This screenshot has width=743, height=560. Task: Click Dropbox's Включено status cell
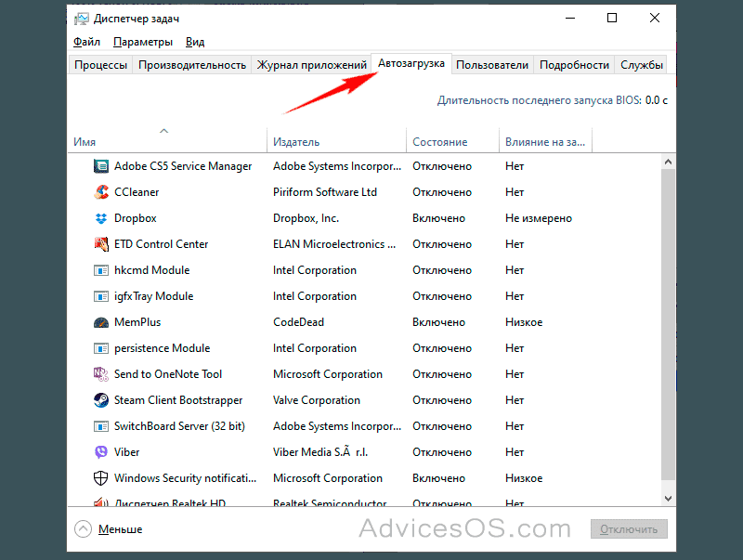tap(438, 218)
